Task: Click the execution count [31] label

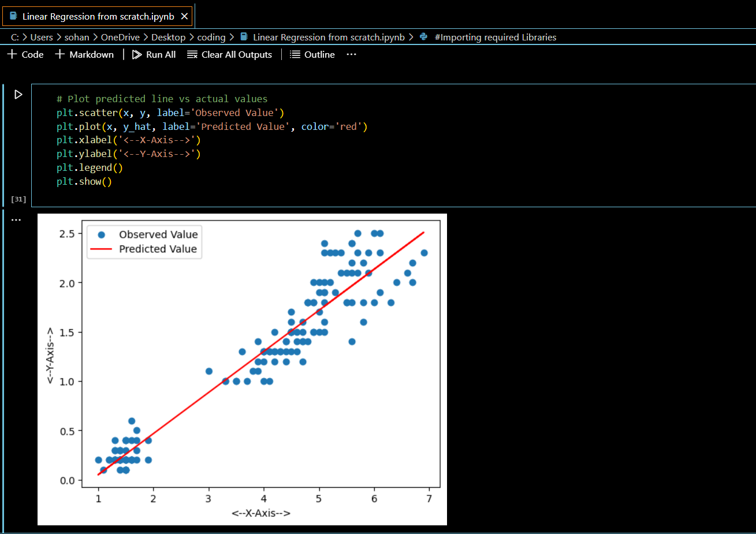Action: pyautogui.click(x=18, y=199)
